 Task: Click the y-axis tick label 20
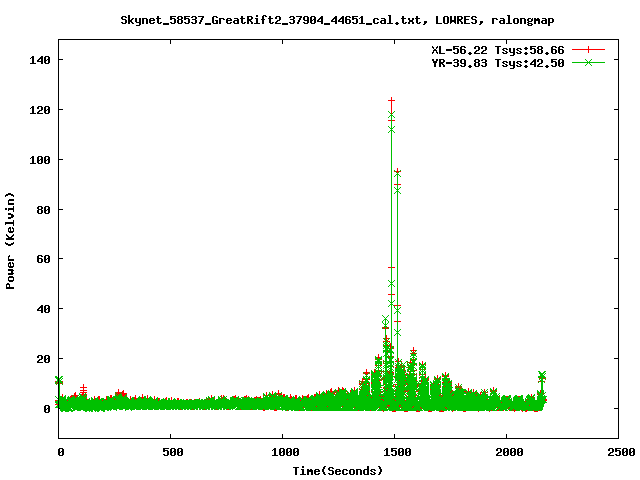(x=43, y=359)
